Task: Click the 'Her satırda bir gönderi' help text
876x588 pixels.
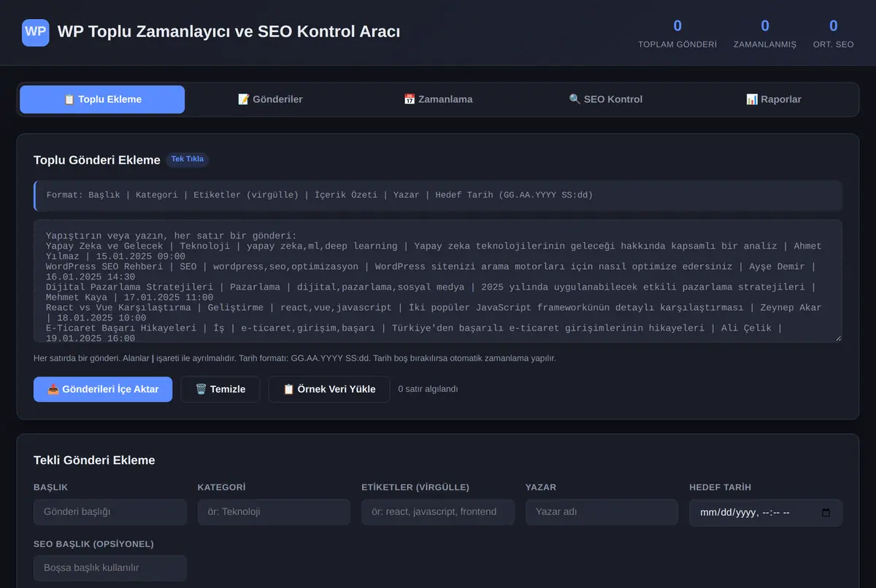Action: [295, 358]
